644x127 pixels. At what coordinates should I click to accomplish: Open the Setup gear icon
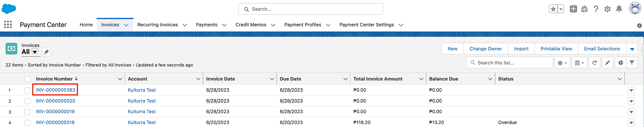click(607, 9)
